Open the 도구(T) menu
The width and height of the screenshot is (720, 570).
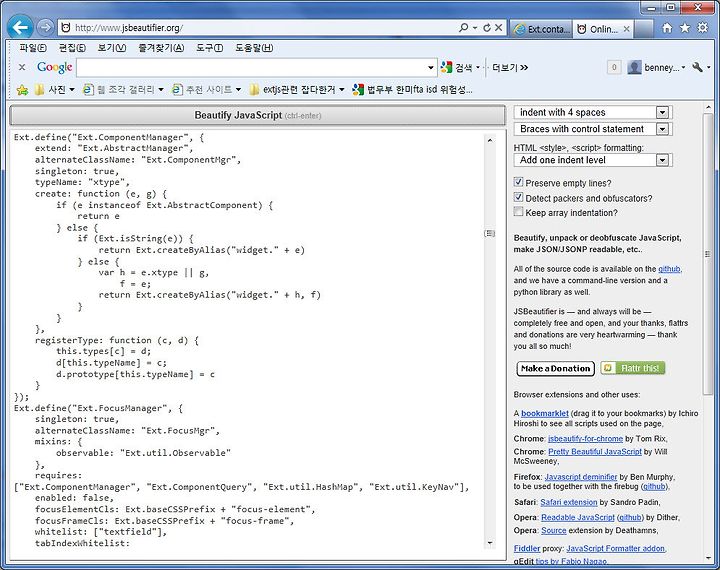point(209,48)
